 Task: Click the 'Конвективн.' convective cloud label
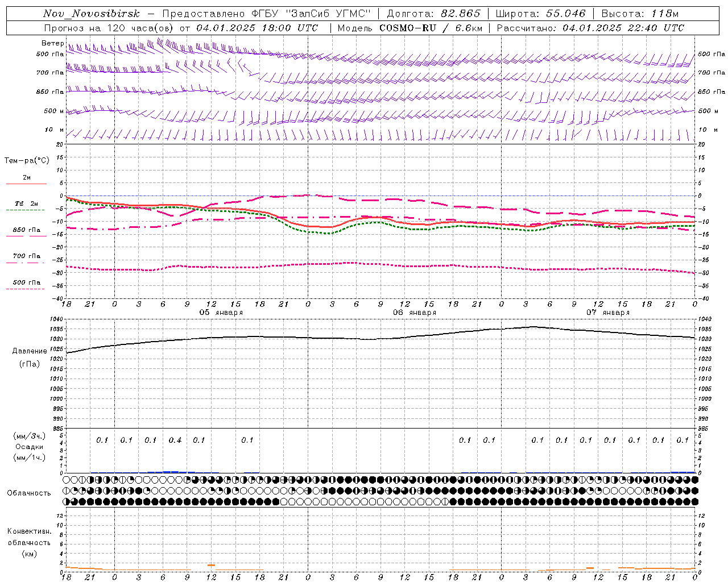(x=29, y=531)
